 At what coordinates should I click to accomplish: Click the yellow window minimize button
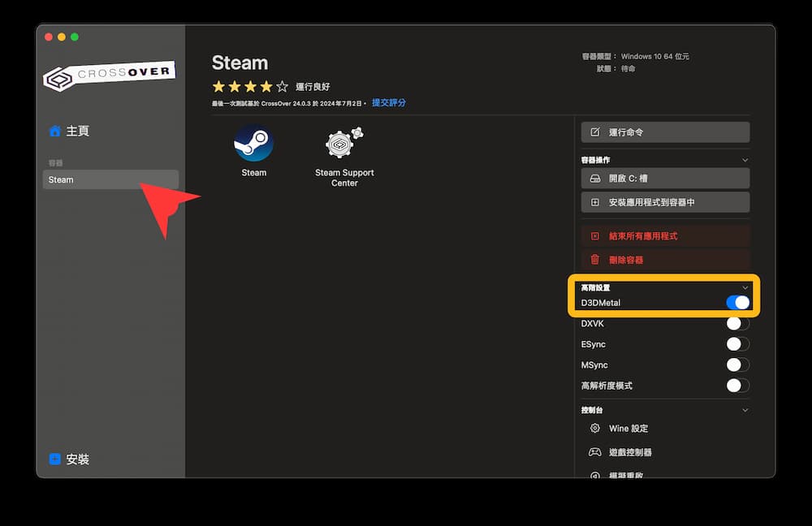(x=62, y=37)
